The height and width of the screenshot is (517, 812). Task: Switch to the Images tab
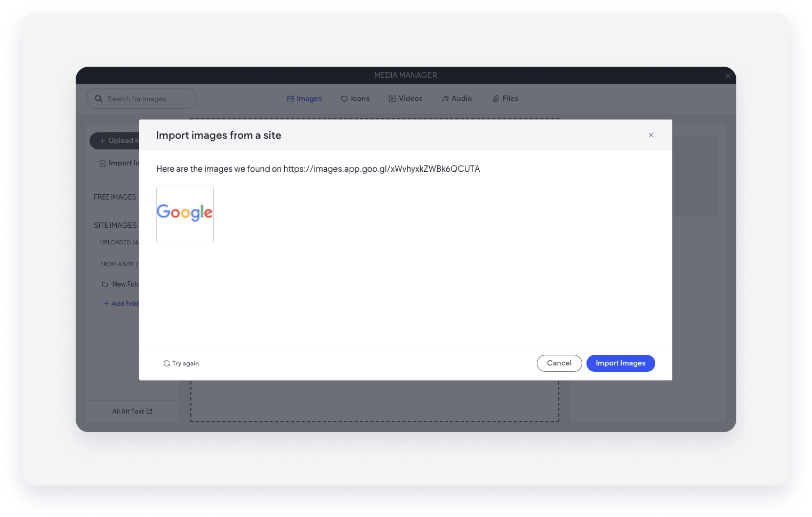tap(304, 99)
